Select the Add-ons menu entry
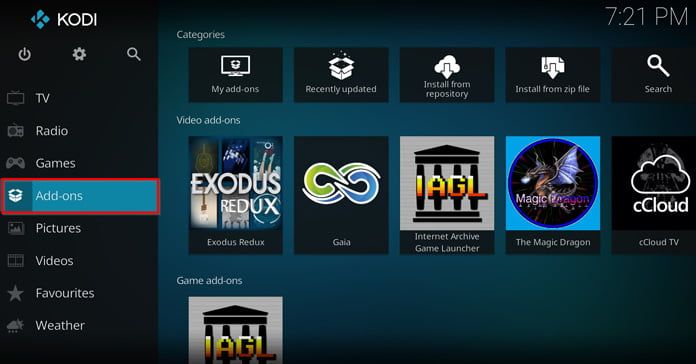 tap(80, 196)
